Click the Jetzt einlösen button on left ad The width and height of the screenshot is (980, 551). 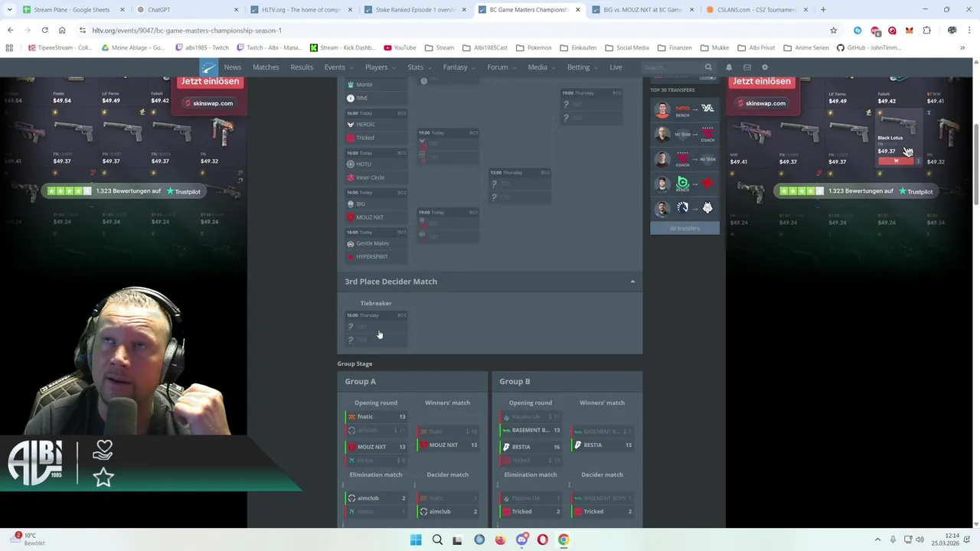point(210,81)
